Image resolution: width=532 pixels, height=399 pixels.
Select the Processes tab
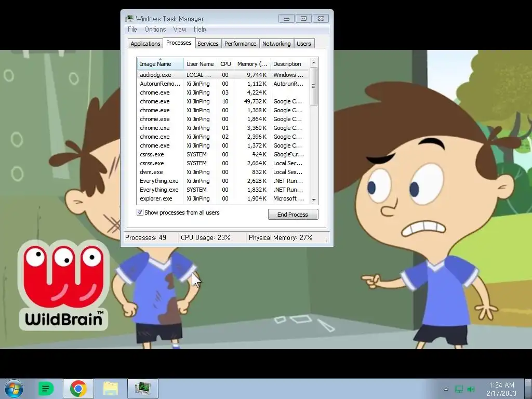pyautogui.click(x=179, y=43)
